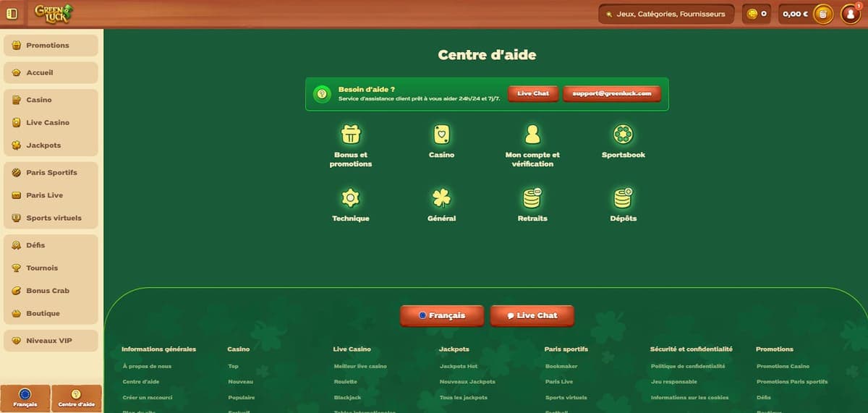The image size is (868, 413).
Task: Click the 0,00 € balance display
Action: click(x=795, y=14)
